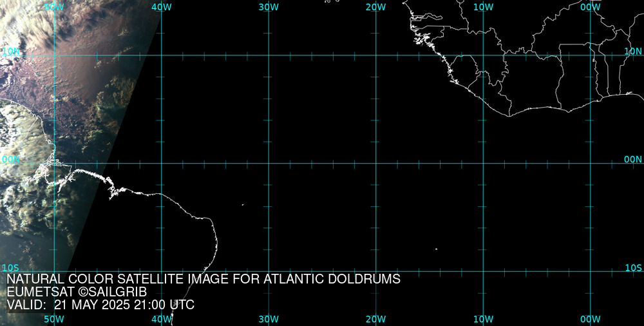Click the "00W" longitude label along top edge
This screenshot has width=644, height=326.
coord(591,7)
